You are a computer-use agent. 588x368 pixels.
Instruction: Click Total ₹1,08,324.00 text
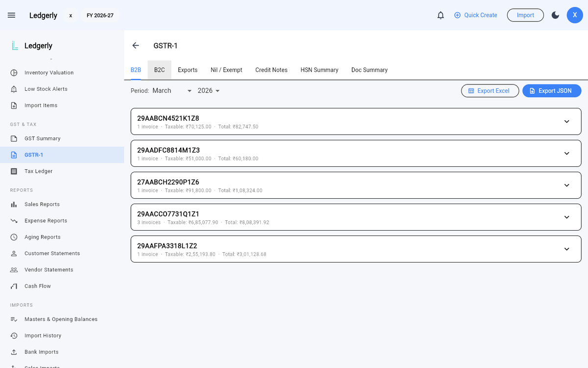point(240,190)
